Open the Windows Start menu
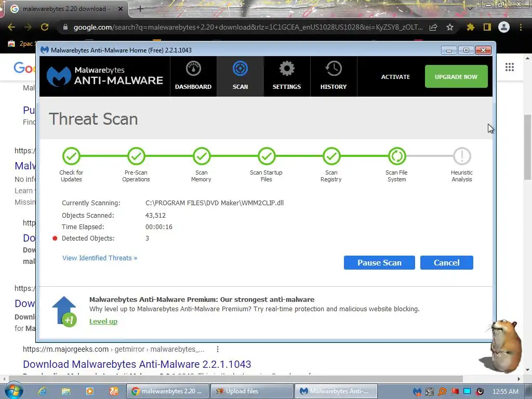532x399 pixels. point(14,391)
